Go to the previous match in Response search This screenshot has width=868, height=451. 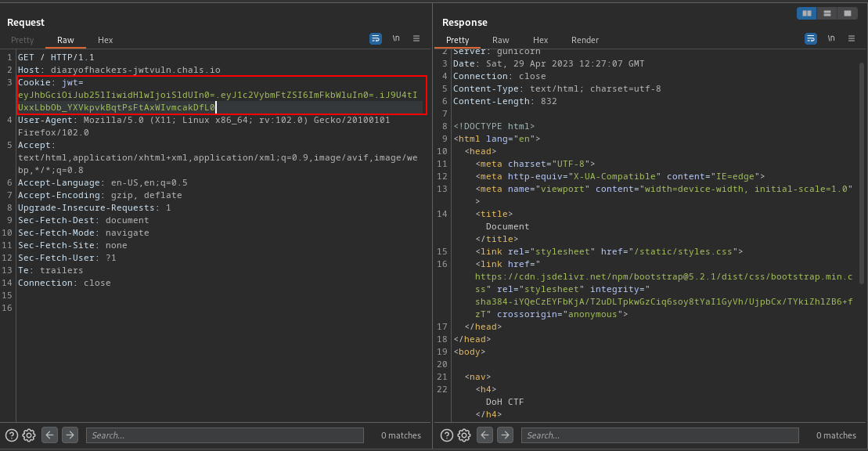pyautogui.click(x=484, y=435)
